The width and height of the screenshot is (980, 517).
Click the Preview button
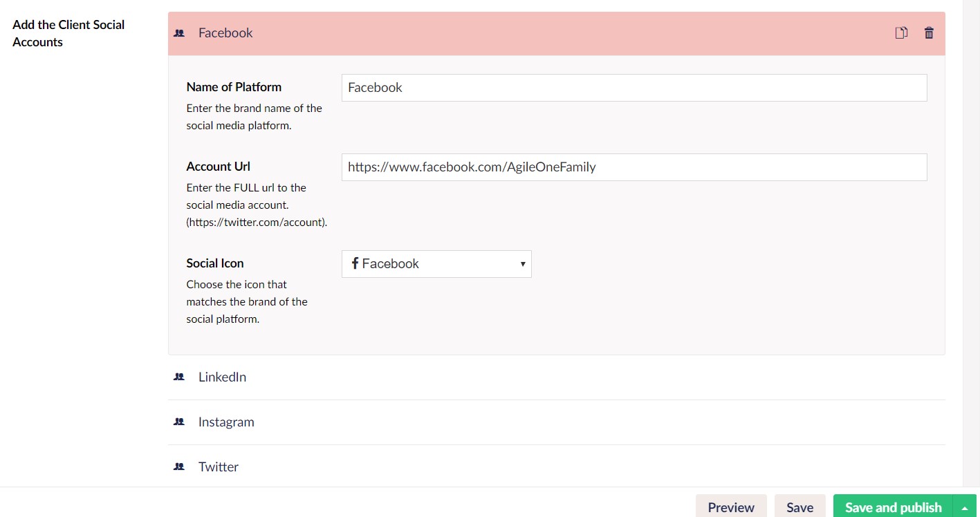coord(731,507)
